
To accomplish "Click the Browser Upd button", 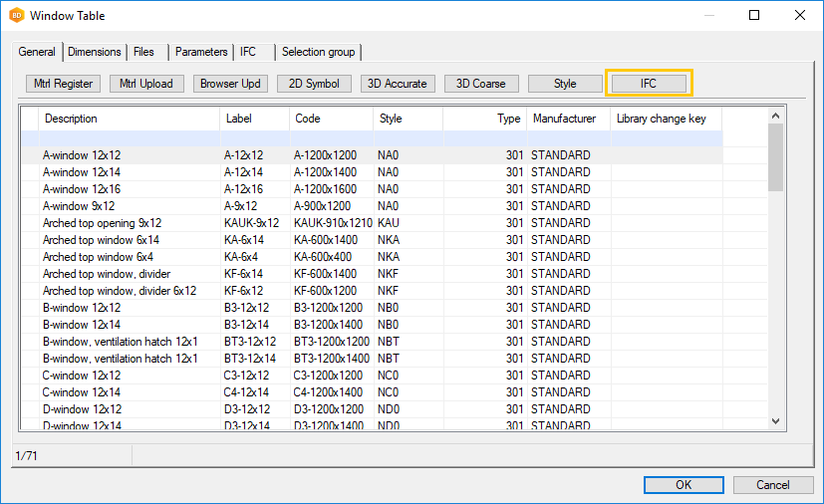I will click(x=230, y=84).
